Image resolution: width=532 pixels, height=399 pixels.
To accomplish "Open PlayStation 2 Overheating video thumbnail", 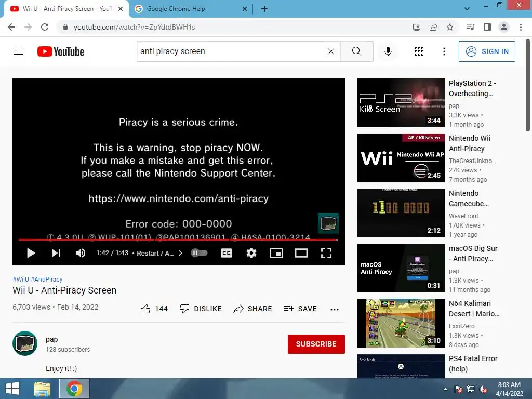I will pos(401,103).
